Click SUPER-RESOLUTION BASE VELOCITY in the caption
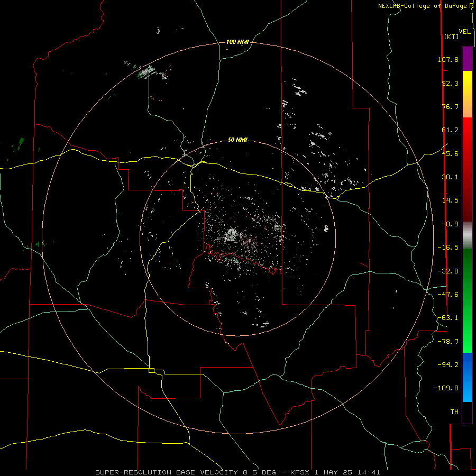This screenshot has height=476, width=476. pyautogui.click(x=167, y=472)
